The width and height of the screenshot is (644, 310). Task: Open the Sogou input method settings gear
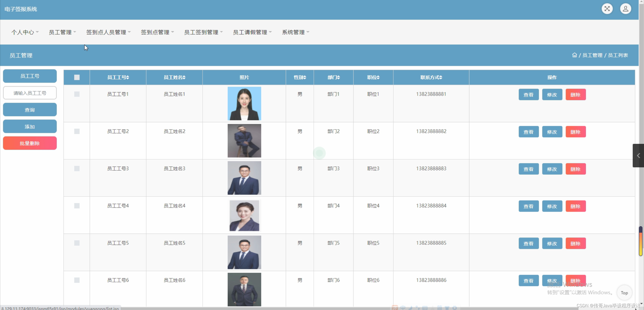point(455,308)
